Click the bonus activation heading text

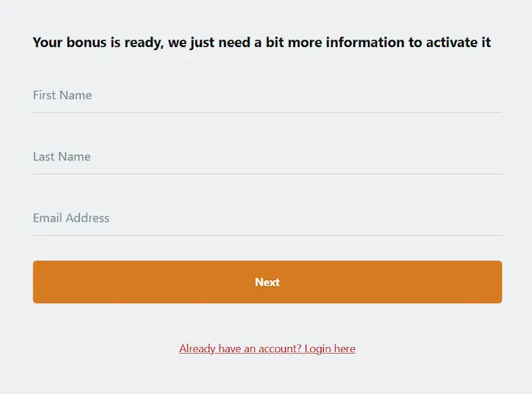click(261, 43)
